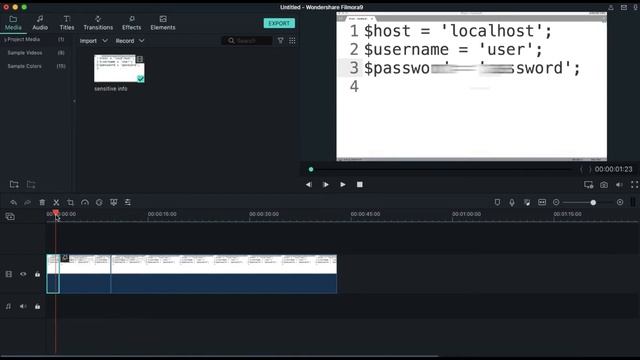
Task: Open the Titles tab
Action: (67, 23)
